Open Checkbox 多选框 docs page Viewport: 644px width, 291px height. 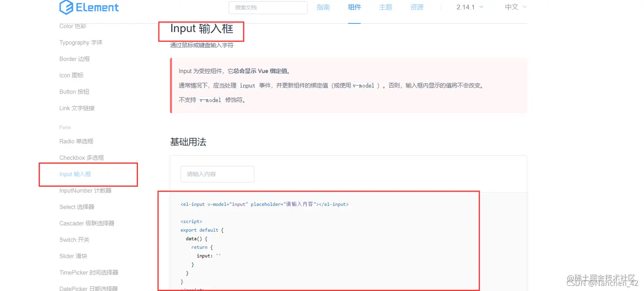82,157
